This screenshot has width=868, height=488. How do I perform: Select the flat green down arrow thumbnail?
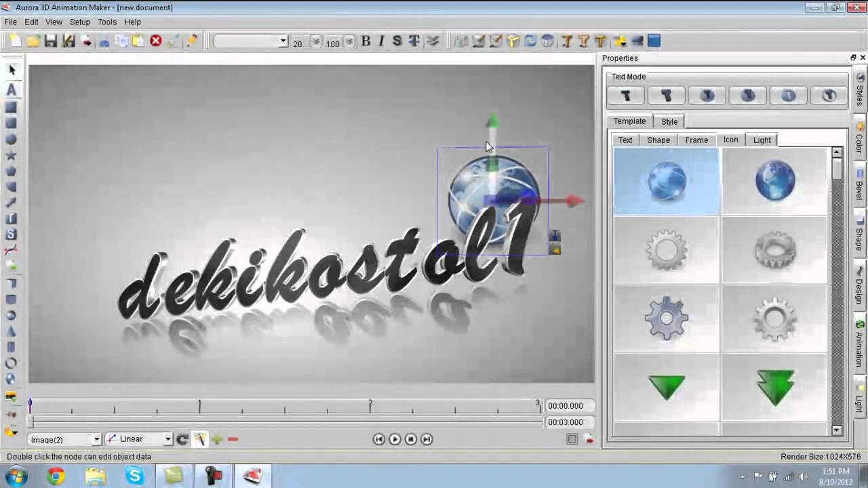click(x=666, y=388)
